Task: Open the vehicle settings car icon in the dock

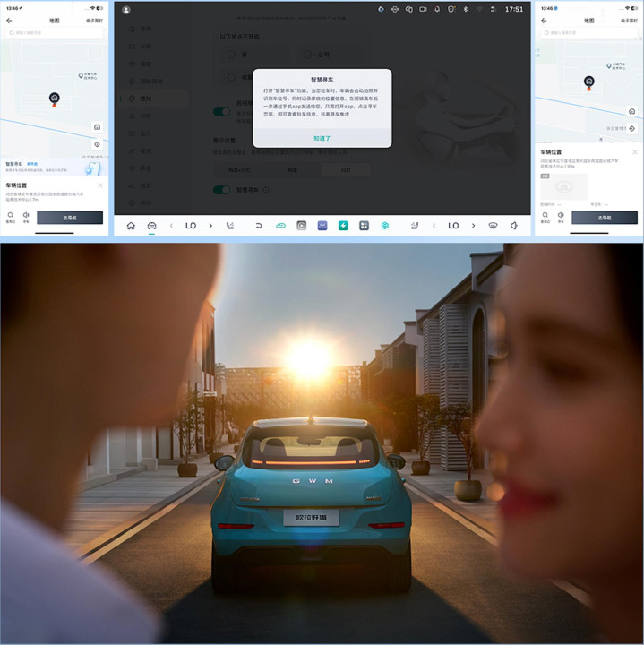Action: pyautogui.click(x=151, y=226)
